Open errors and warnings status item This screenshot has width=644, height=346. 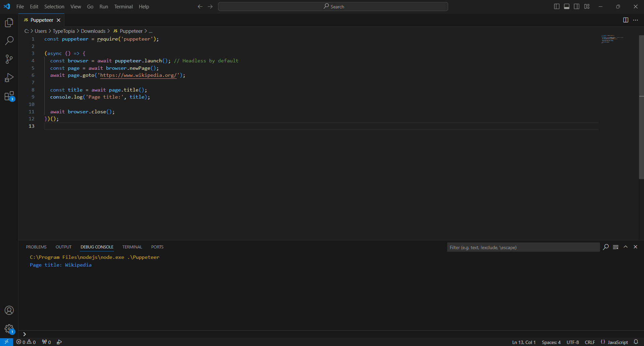pos(26,342)
